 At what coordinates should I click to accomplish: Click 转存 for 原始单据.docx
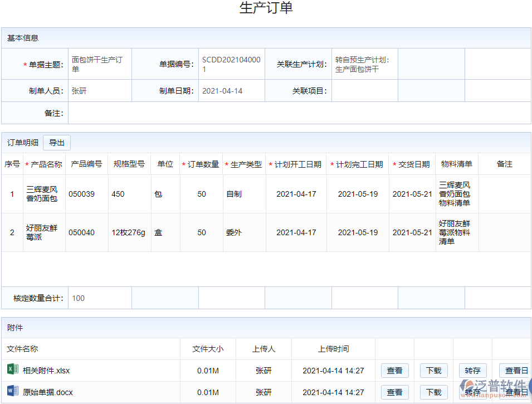(x=472, y=392)
